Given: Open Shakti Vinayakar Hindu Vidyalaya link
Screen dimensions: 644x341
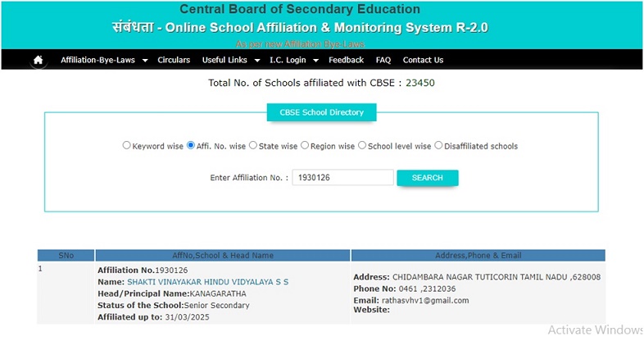Looking at the screenshot, I should tap(207, 282).
